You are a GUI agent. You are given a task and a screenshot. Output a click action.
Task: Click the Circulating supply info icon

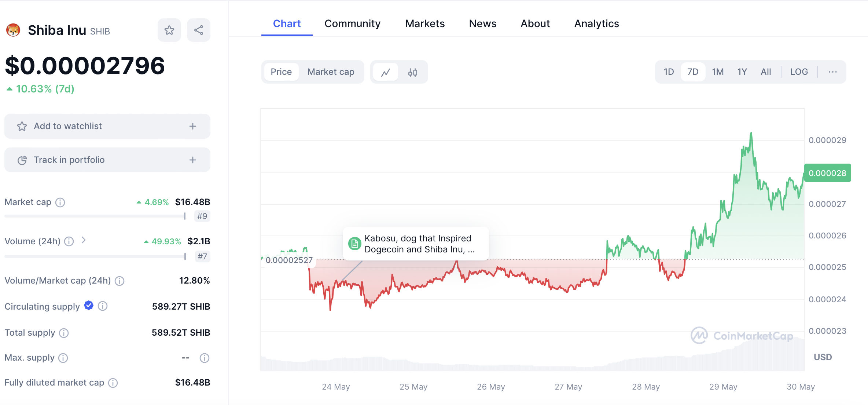(103, 306)
